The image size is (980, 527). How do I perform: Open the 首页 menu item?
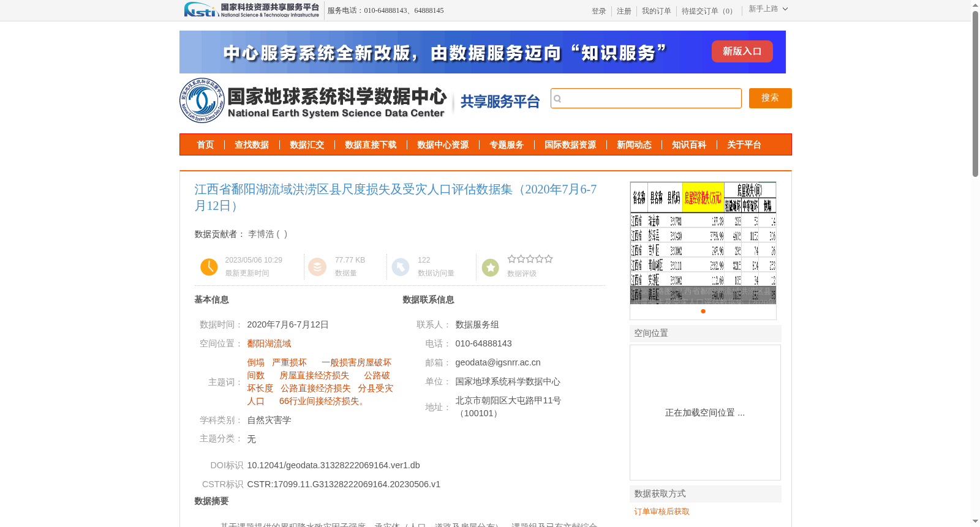205,145
